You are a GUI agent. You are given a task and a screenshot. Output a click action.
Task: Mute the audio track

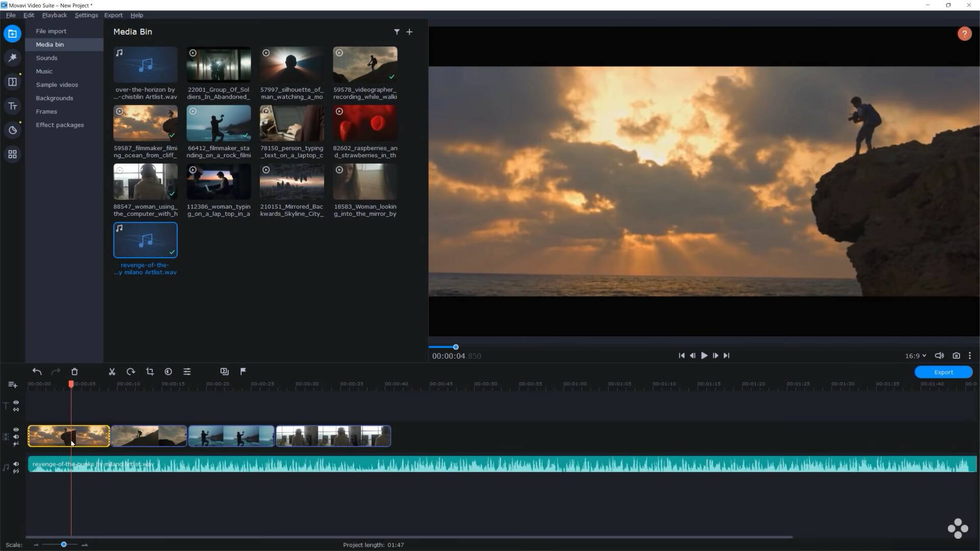click(16, 464)
